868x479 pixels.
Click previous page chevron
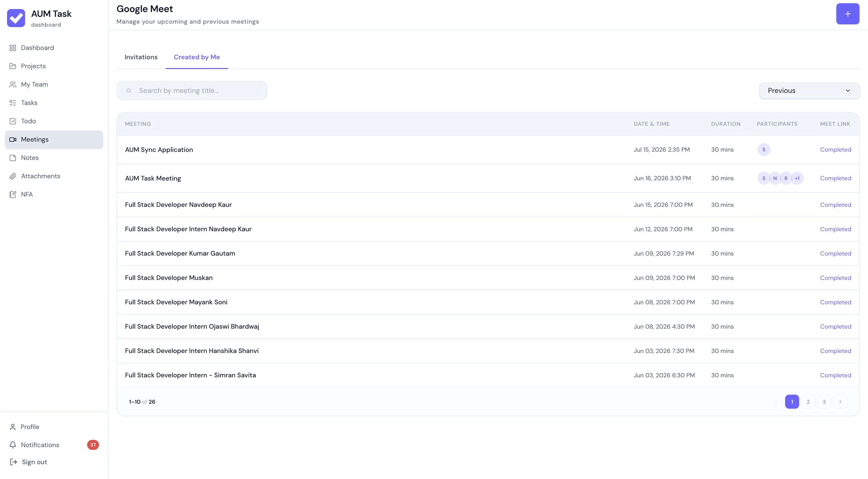776,401
